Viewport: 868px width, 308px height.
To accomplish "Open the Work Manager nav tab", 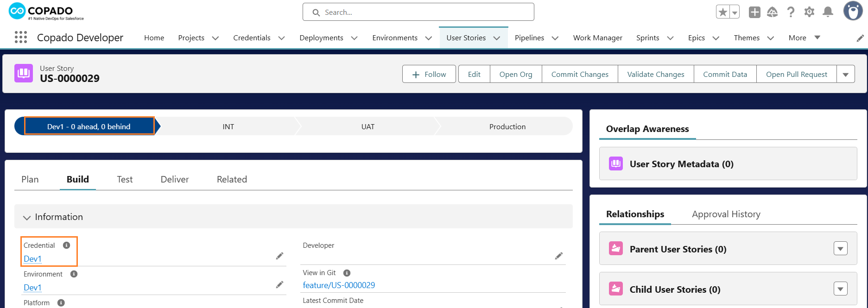I will pyautogui.click(x=597, y=38).
